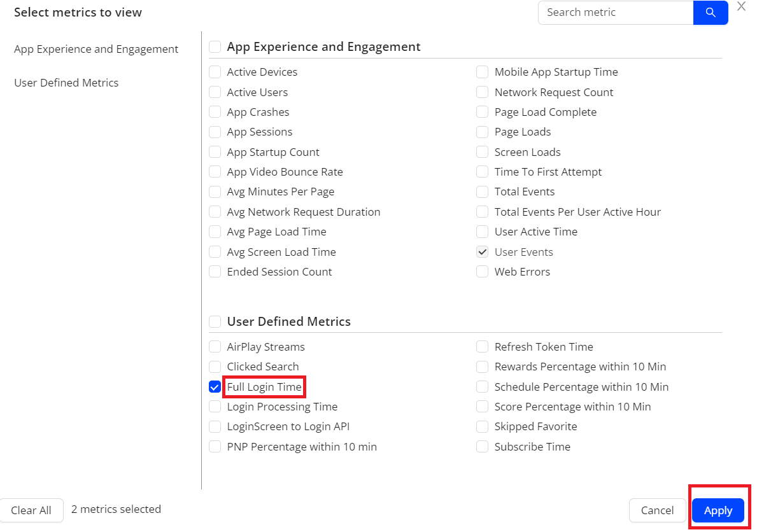757x532 pixels.
Task: Enable Ended Session Count metric
Action: point(215,272)
